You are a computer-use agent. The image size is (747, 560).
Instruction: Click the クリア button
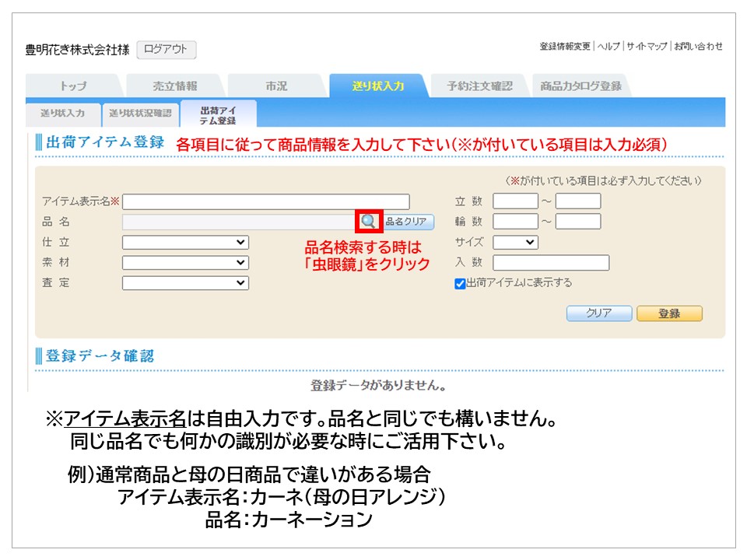(598, 313)
